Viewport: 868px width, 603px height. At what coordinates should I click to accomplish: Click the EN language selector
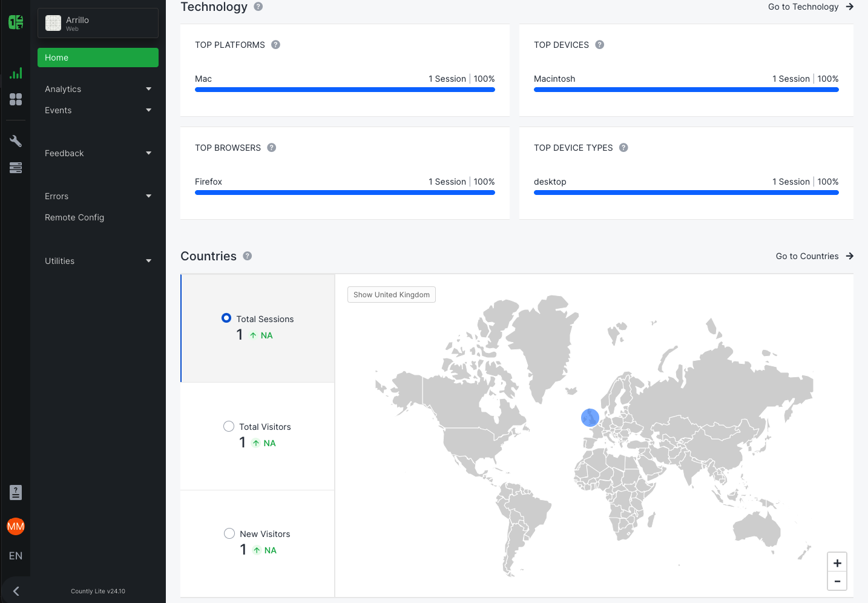16,556
